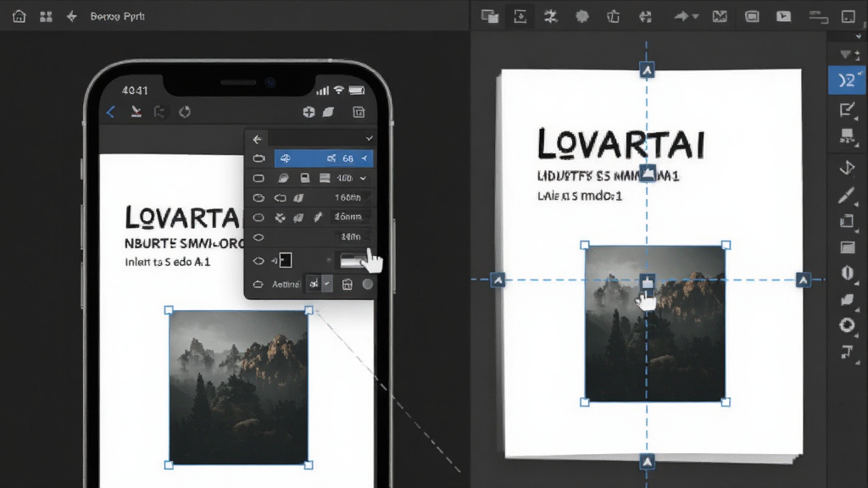Open the four-square grid view icon
The height and width of the screenshot is (488, 868).
pos(46,17)
